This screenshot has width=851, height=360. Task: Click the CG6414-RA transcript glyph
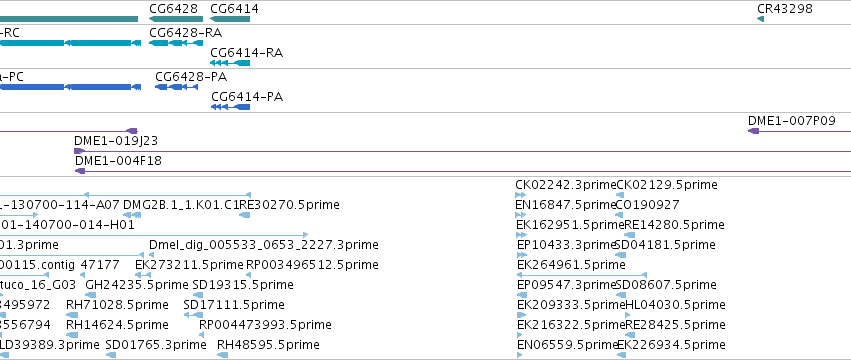230,63
